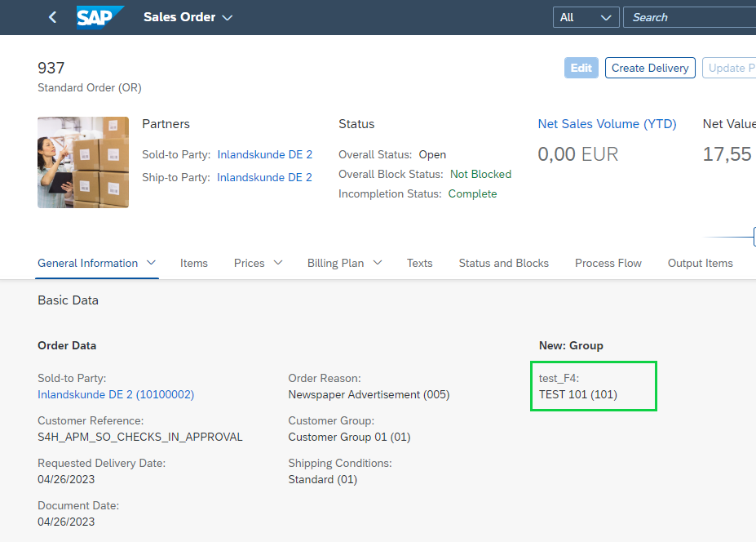Click the Requested Delivery Date 04/26/2023 value
The height and width of the screenshot is (542, 756).
pyautogui.click(x=66, y=479)
